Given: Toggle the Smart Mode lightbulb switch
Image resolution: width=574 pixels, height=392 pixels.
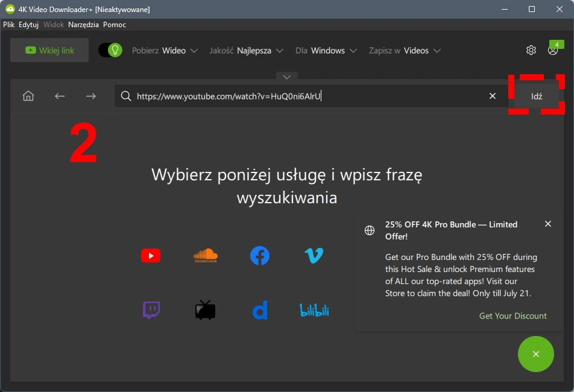Looking at the screenshot, I should click(x=110, y=50).
